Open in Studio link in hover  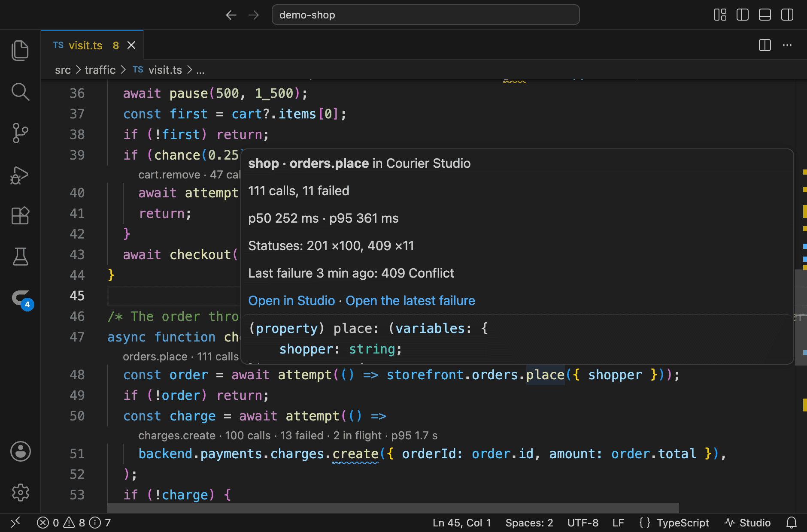291,301
